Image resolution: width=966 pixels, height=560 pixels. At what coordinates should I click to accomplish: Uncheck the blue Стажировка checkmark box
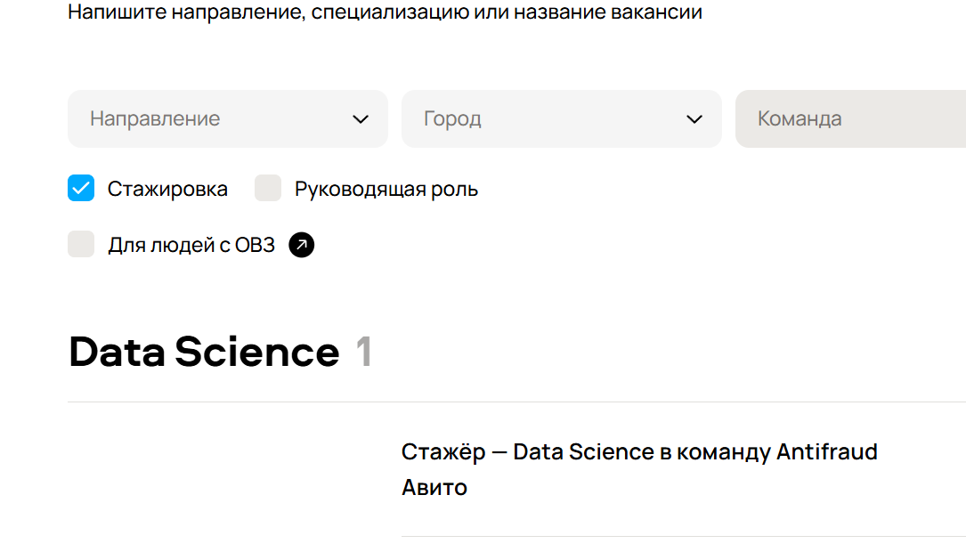click(81, 188)
